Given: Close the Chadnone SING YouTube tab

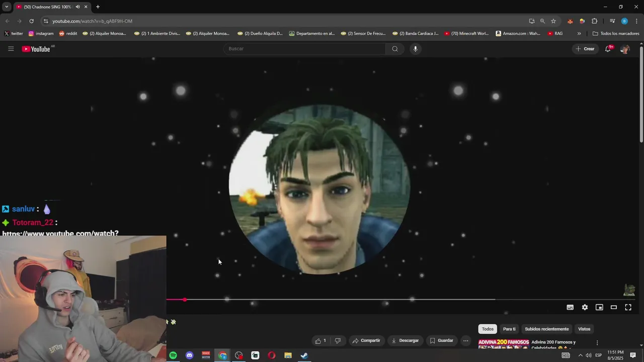Looking at the screenshot, I should [86, 7].
